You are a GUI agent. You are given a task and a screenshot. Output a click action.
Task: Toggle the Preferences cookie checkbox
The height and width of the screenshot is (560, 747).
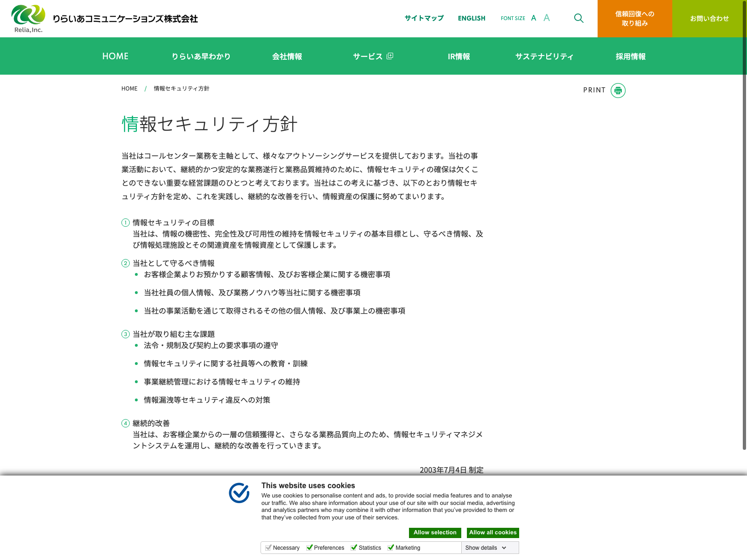(x=309, y=547)
